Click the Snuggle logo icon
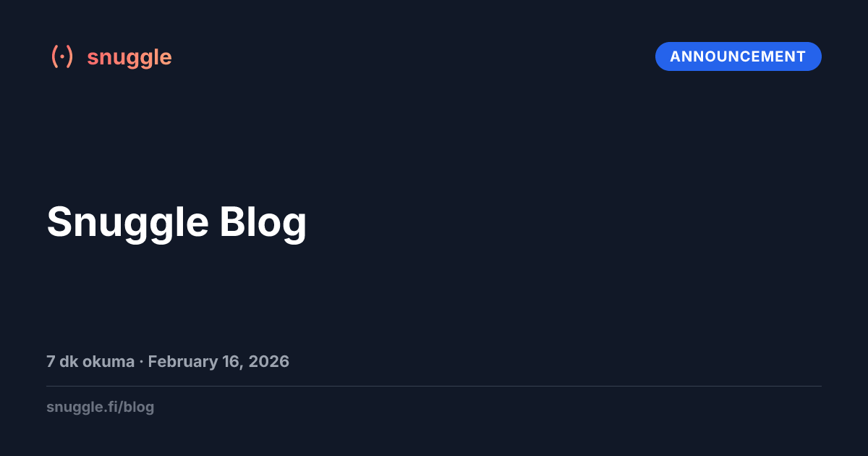 (62, 56)
